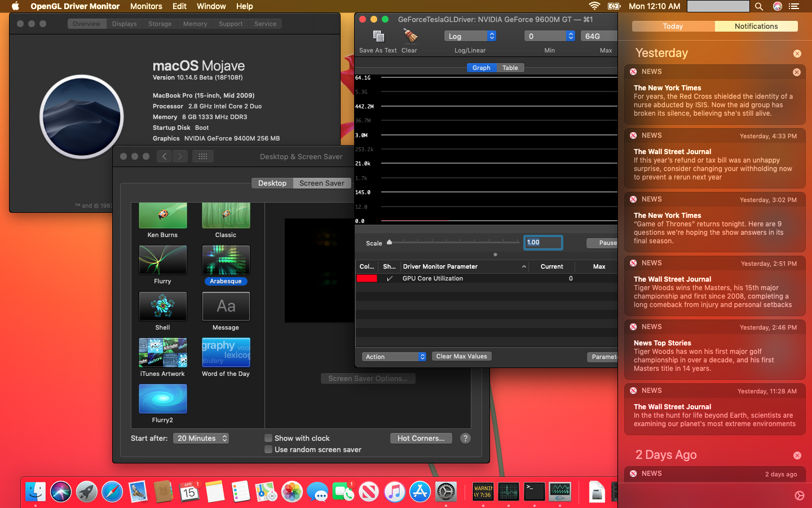
Task: Open Contacts book icon in dock
Action: coord(164,492)
